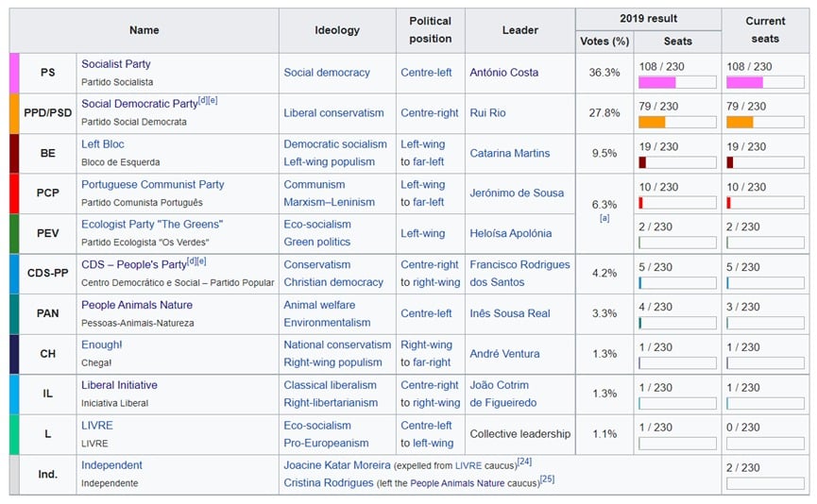
Task: Click the PPD/PSD current seats bar
Action: tap(765, 123)
